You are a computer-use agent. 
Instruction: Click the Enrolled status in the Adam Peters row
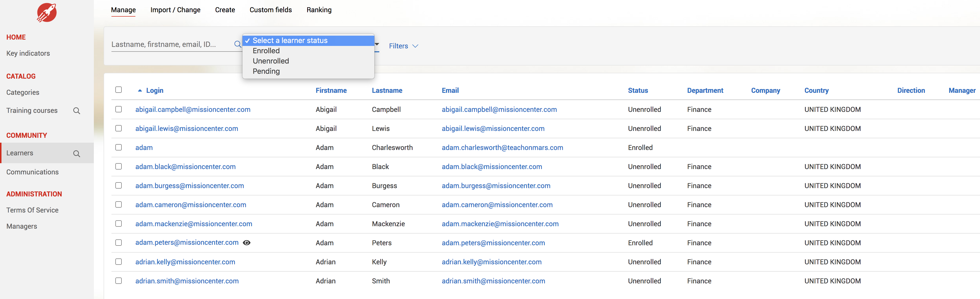640,243
